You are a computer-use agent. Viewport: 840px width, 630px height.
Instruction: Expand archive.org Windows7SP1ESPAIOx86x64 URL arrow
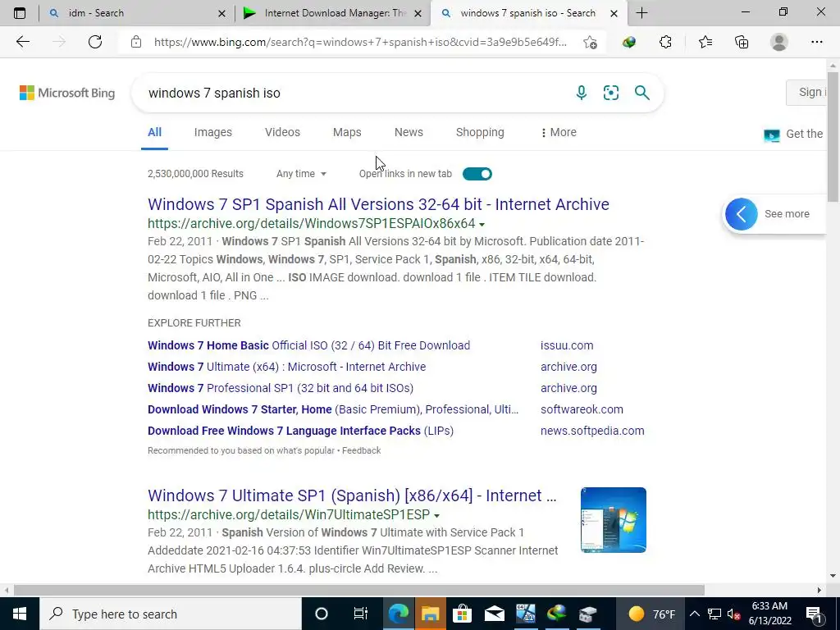[482, 225]
